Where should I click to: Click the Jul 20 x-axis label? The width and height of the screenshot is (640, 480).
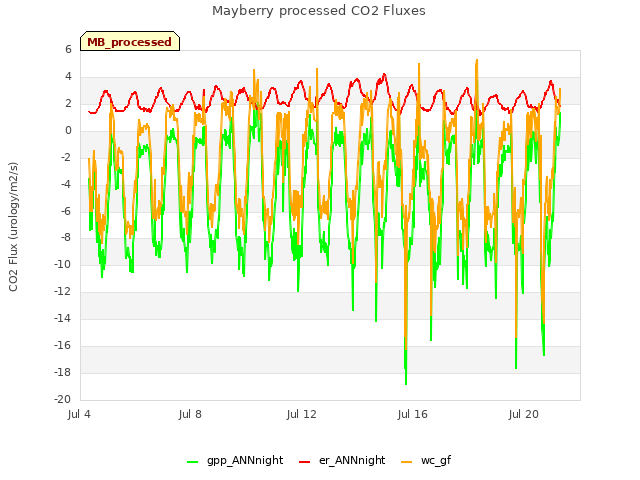point(523,414)
